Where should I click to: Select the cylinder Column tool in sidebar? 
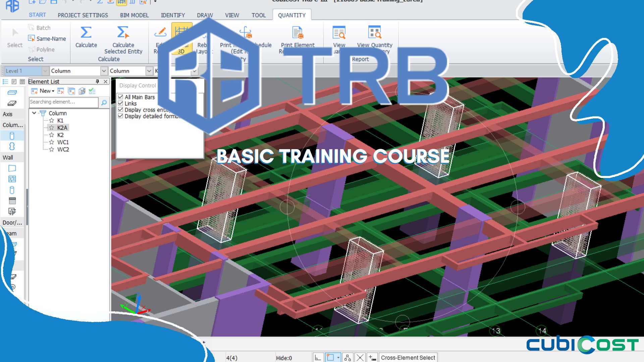(12, 136)
